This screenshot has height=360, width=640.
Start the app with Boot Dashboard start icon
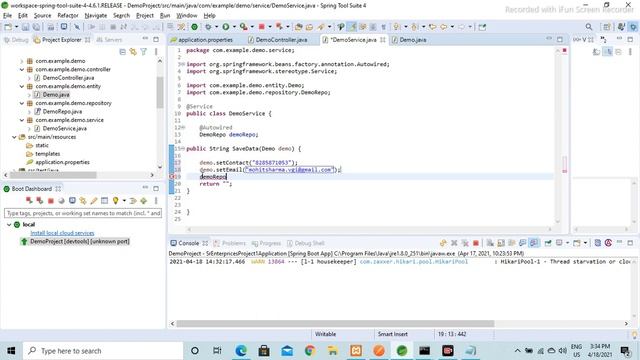tap(29, 200)
